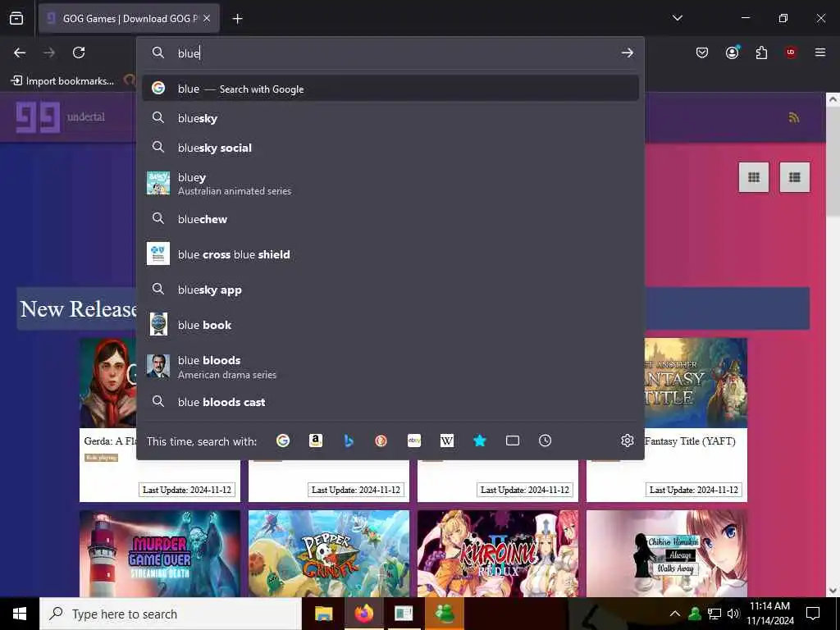Image resolution: width=840 pixels, height=630 pixels.
Task: Reload the page with the refresh icon
Action: [79, 52]
